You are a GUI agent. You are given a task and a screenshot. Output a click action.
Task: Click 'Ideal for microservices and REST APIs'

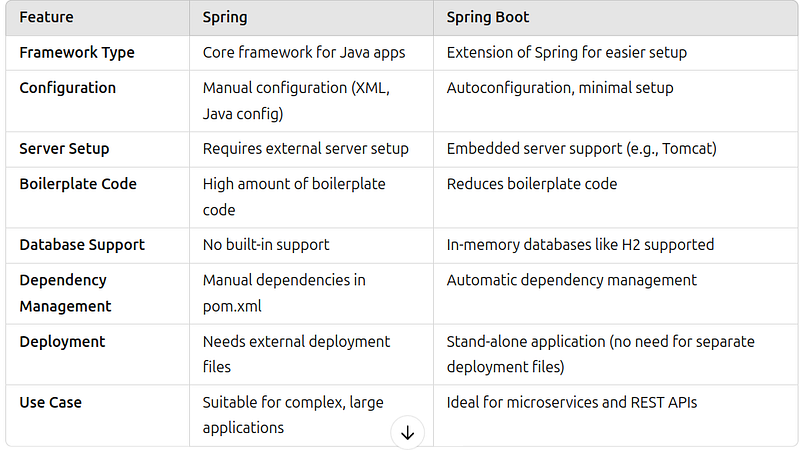[572, 403]
